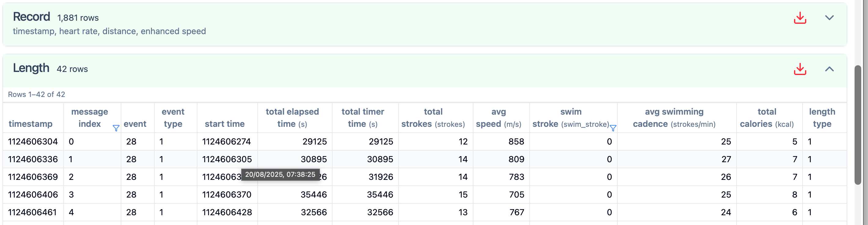Download the Record table data
This screenshot has width=868, height=225.
(800, 18)
